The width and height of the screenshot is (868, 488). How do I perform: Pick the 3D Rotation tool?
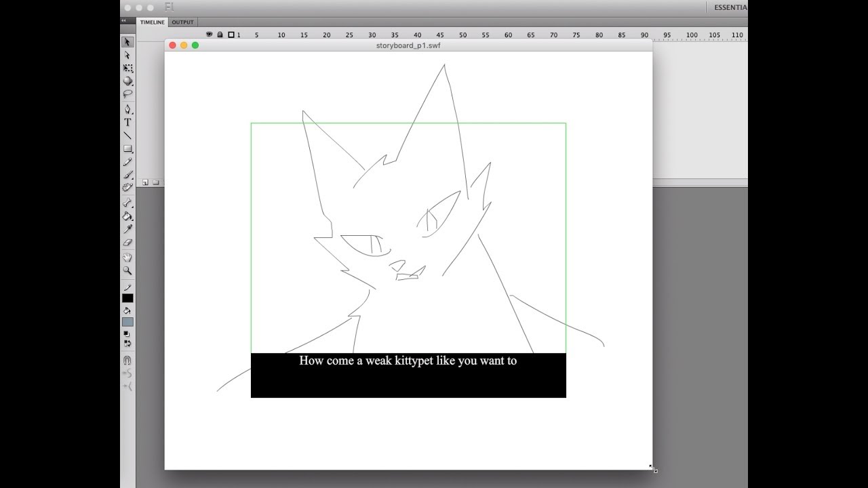[x=127, y=81]
